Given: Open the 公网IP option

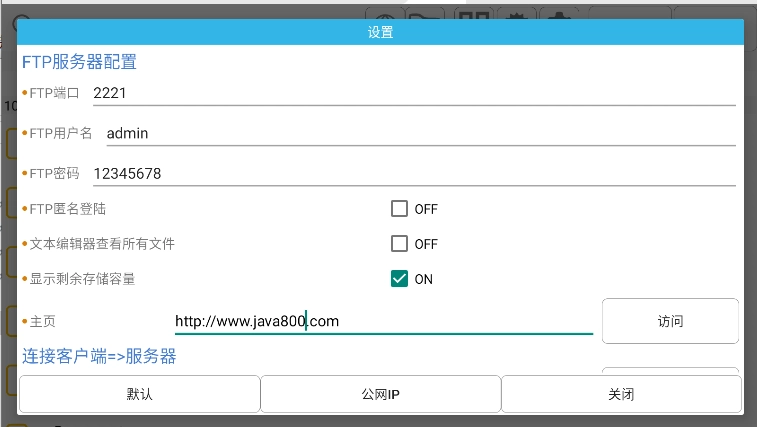Looking at the screenshot, I should pyautogui.click(x=380, y=394).
